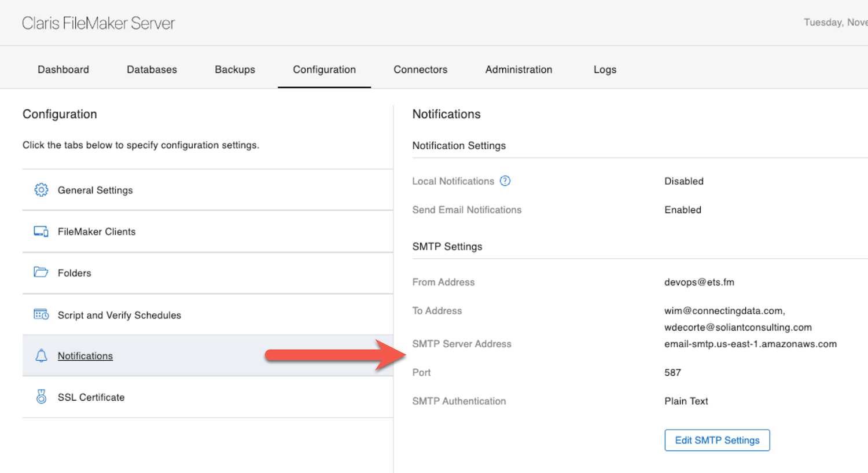Click the configuration tabs instruction sentence
The width and height of the screenshot is (868, 473).
141,145
